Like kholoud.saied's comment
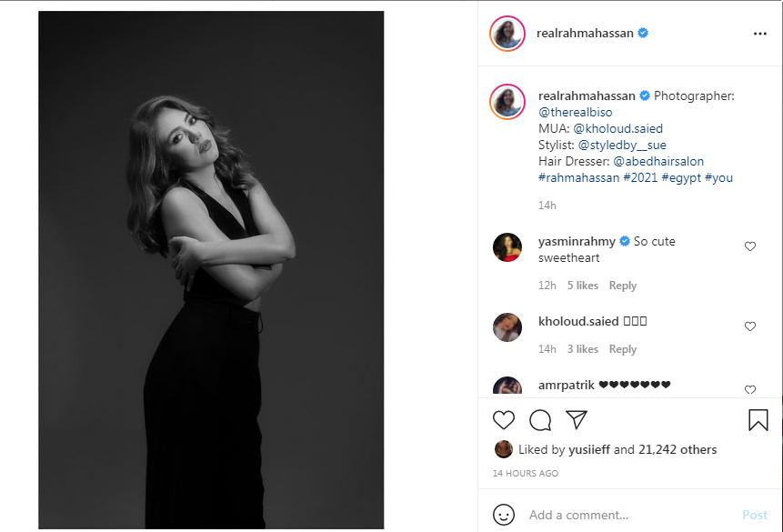783x532 pixels. coord(750,326)
